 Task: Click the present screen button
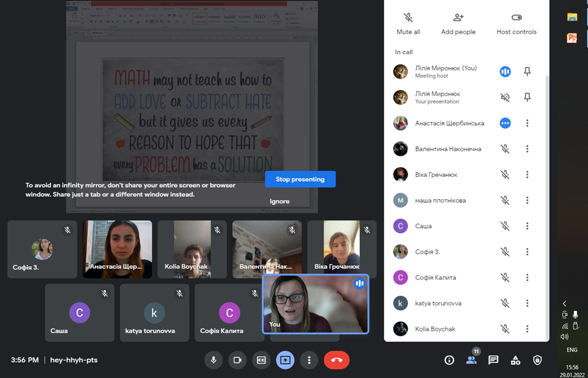(285, 360)
